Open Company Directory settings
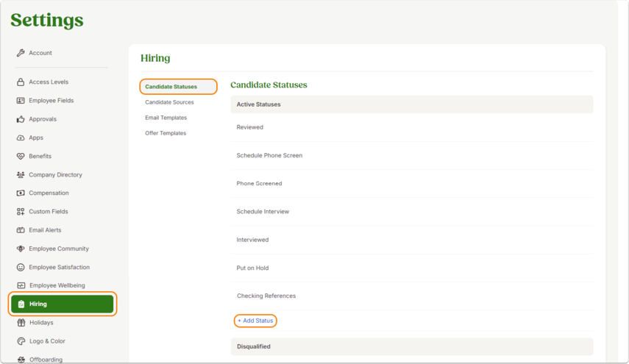Image resolution: width=629 pixels, height=364 pixels. (x=55, y=175)
